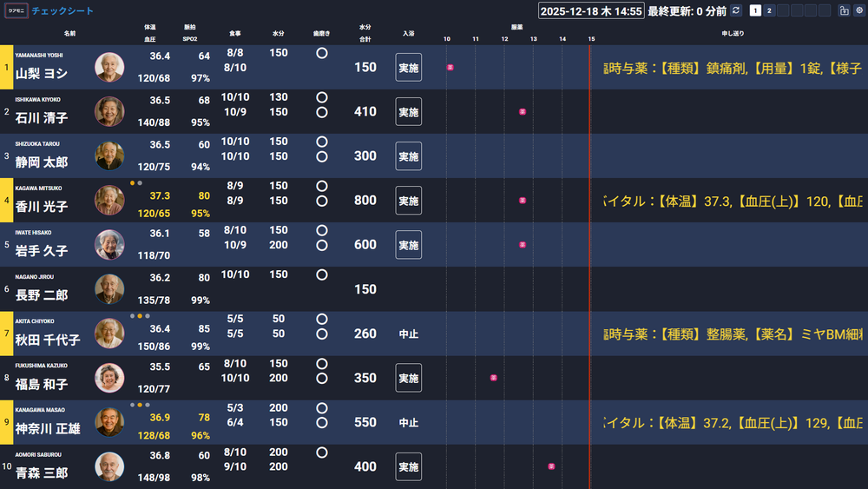Image resolution: width=868 pixels, height=489 pixels.
Task: Click the pink medication marker in 青森 三郎 row
Action: point(551,466)
